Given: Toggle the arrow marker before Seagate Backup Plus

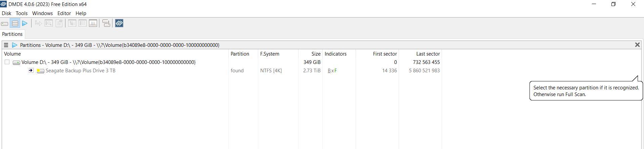Looking at the screenshot, I should [31, 70].
